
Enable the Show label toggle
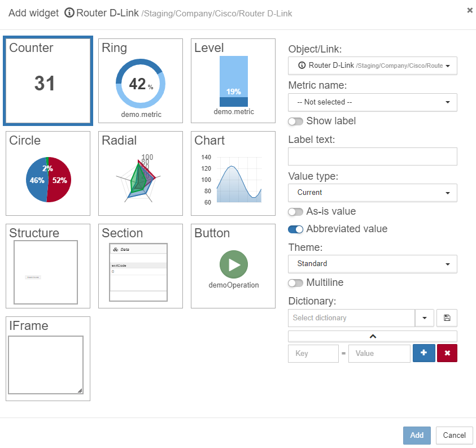click(295, 121)
